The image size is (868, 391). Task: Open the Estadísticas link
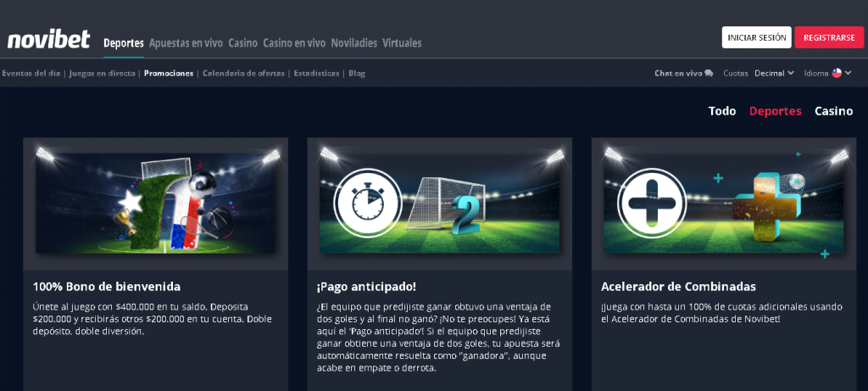pos(317,73)
